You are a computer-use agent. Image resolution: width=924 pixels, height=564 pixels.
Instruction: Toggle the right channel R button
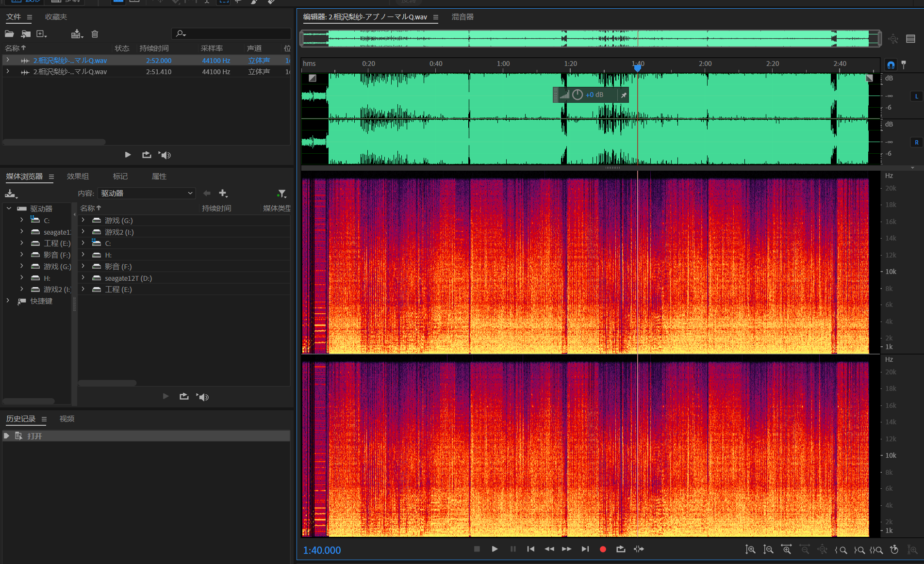pos(917,142)
